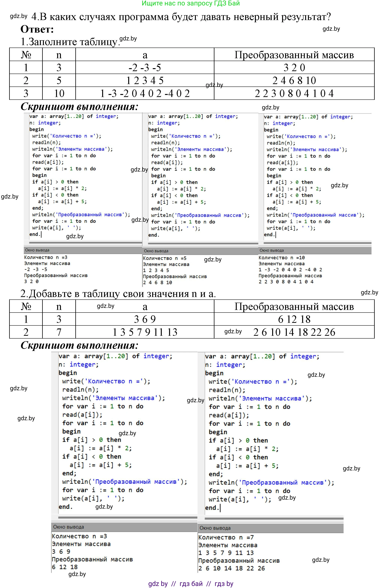Click the first table's 'Преобразованный массив' header cell
The height and width of the screenshot is (588, 382).
294,55
